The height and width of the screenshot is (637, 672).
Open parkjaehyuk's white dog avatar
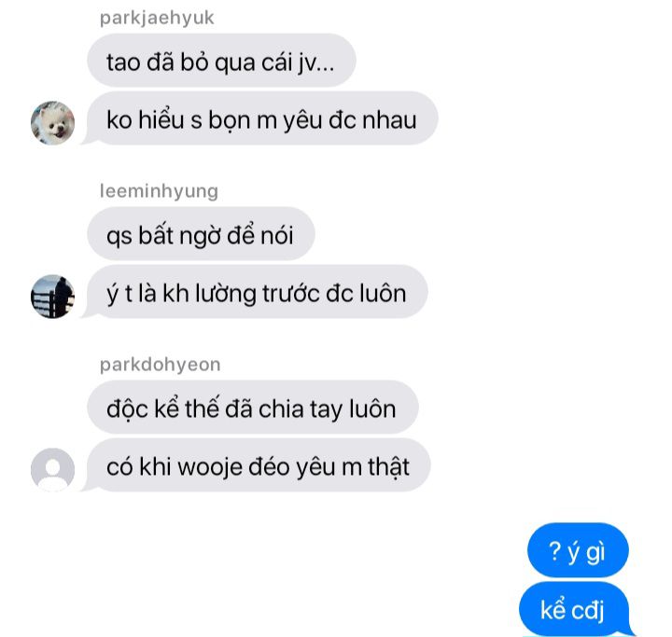pyautogui.click(x=52, y=123)
